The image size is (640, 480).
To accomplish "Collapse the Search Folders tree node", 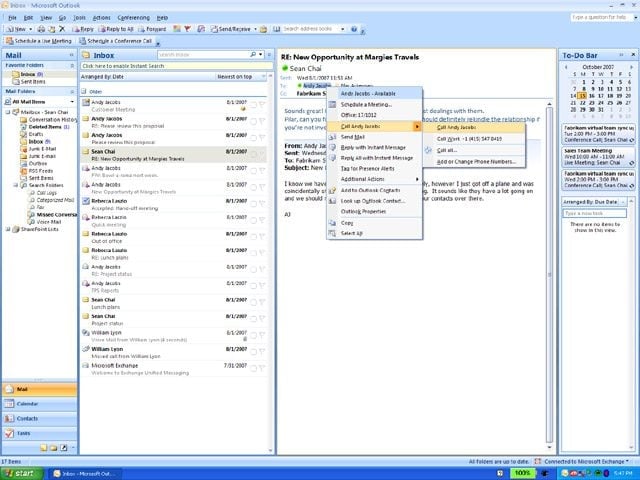I will tap(16, 185).
